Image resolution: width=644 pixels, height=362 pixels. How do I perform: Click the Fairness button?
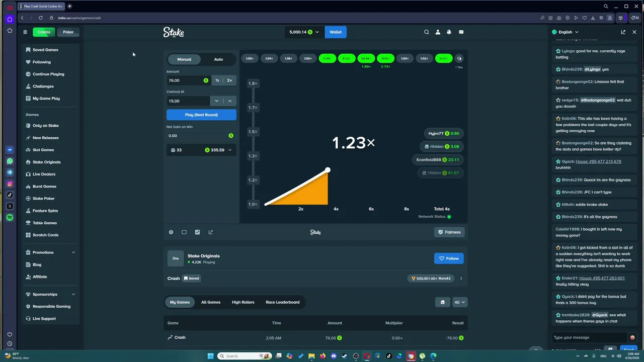449,232
